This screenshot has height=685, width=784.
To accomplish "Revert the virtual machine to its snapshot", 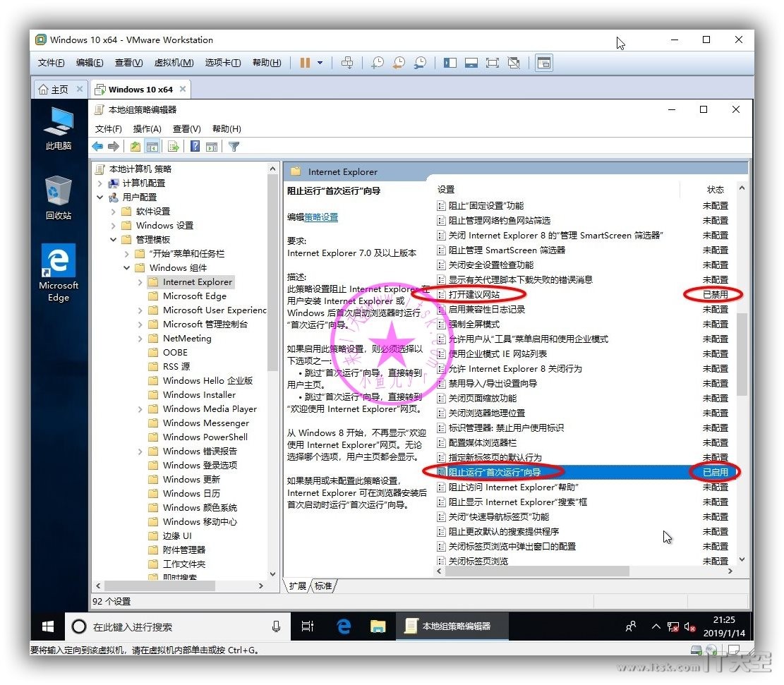I will point(399,63).
